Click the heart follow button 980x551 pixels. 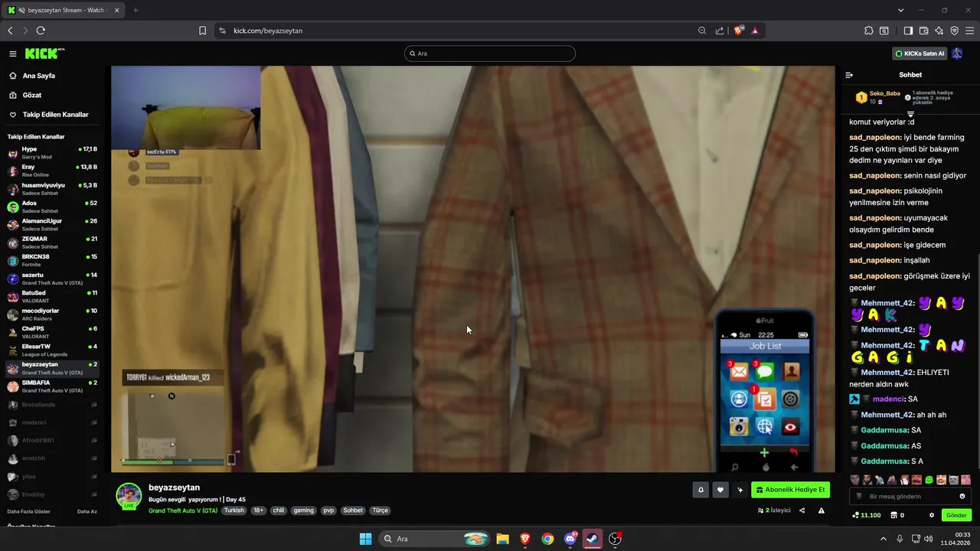point(720,490)
